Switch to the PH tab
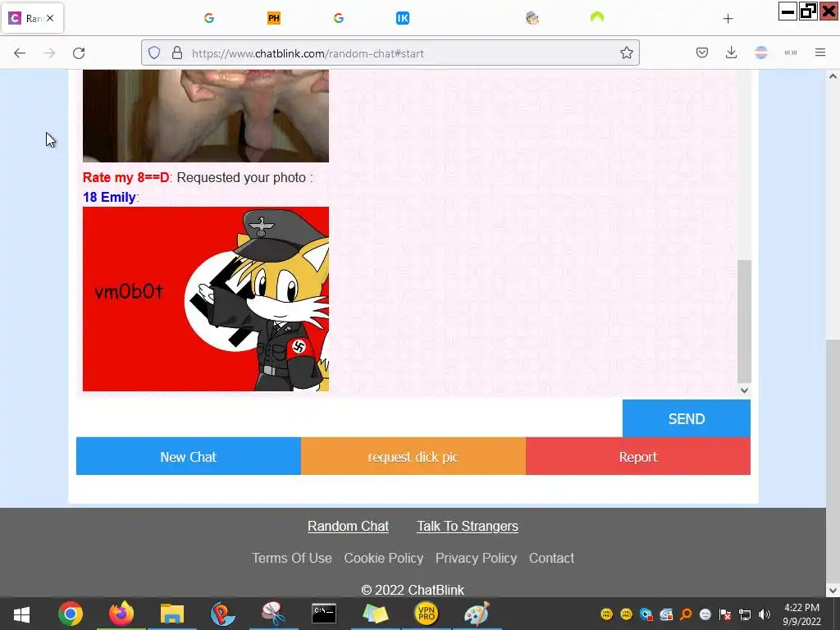The width and height of the screenshot is (840, 630). [x=274, y=18]
